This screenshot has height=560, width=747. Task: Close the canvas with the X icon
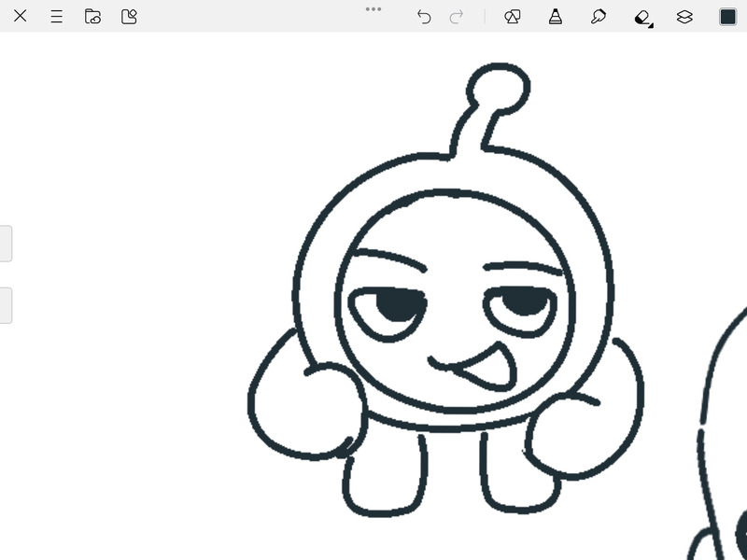[20, 16]
